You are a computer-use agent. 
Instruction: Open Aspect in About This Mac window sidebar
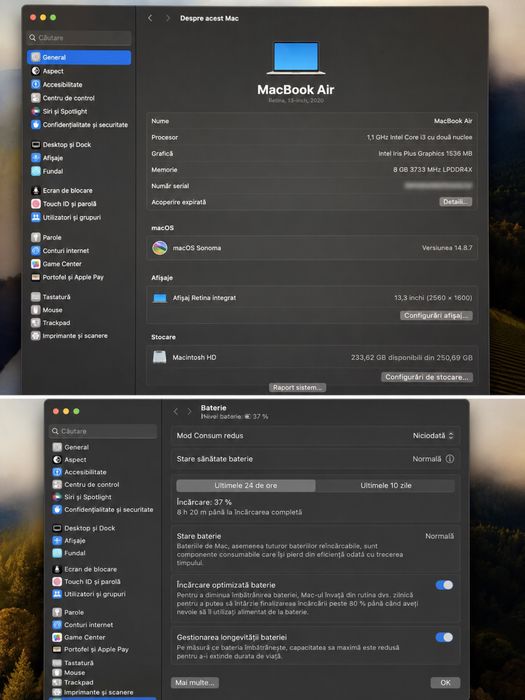[48, 71]
